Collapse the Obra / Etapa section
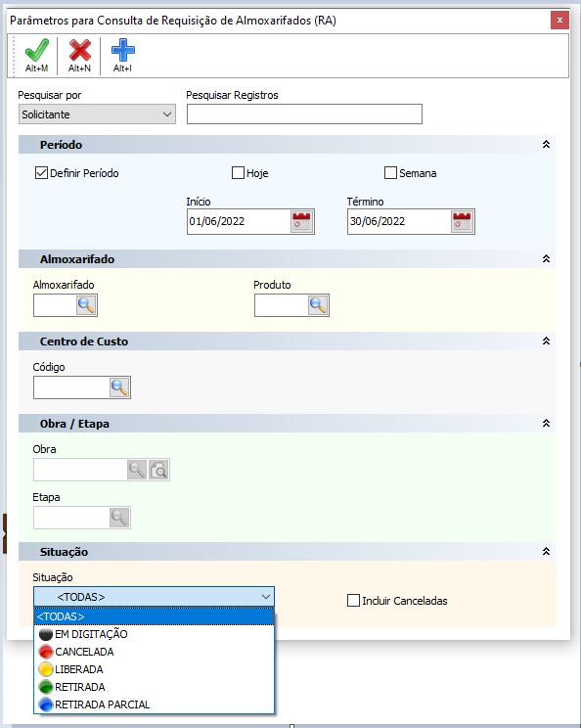This screenshot has height=728, width=581. (546, 424)
